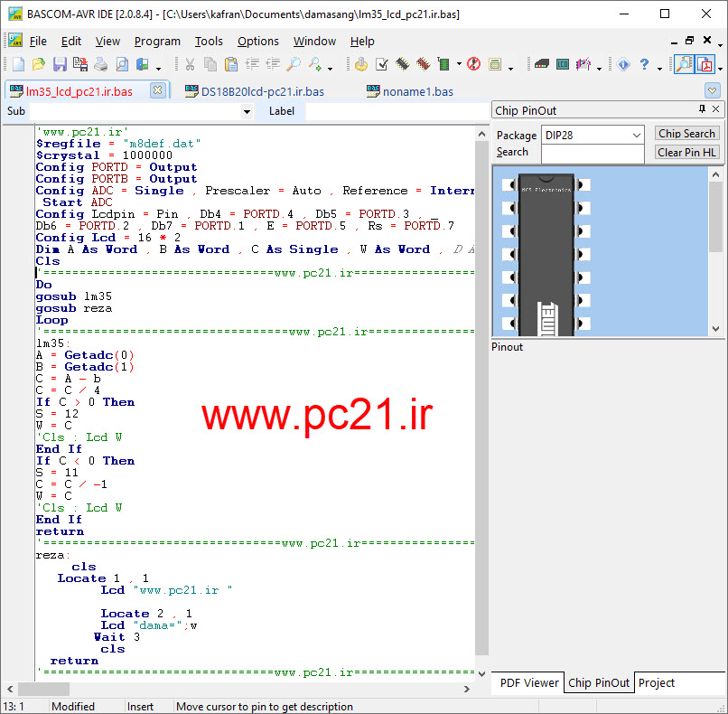This screenshot has height=714, width=728.
Task: Click the Save As toolbar icon
Action: pyautogui.click(x=79, y=64)
